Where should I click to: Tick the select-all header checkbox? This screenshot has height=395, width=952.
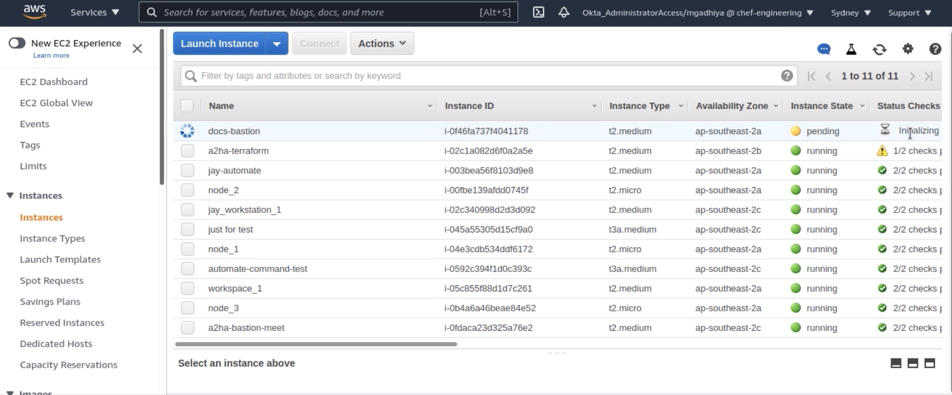(187, 106)
